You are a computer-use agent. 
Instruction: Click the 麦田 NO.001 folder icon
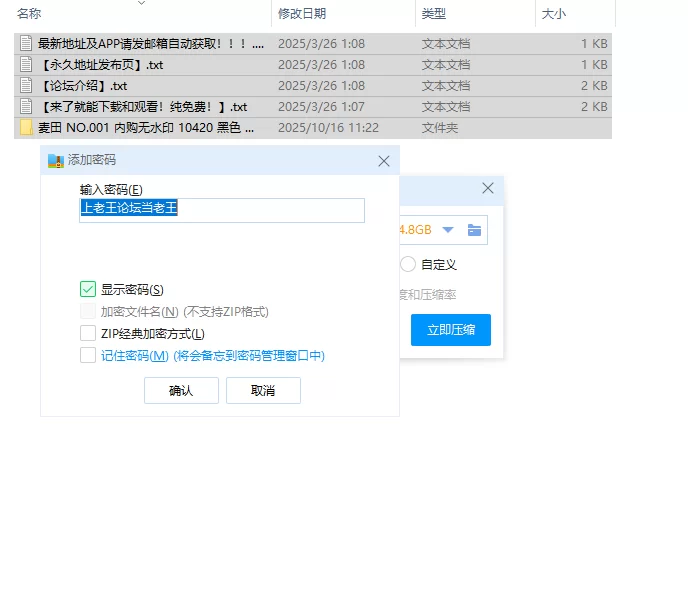(27, 128)
